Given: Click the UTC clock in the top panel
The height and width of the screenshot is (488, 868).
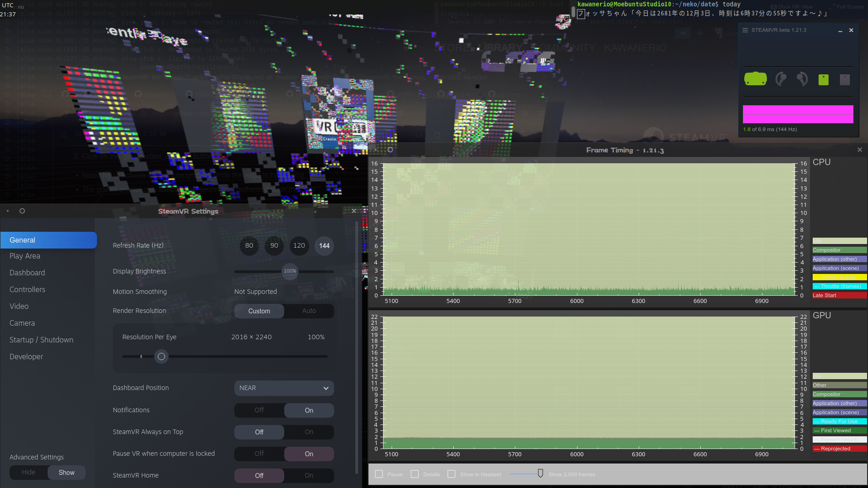Looking at the screenshot, I should pyautogui.click(x=8, y=10).
